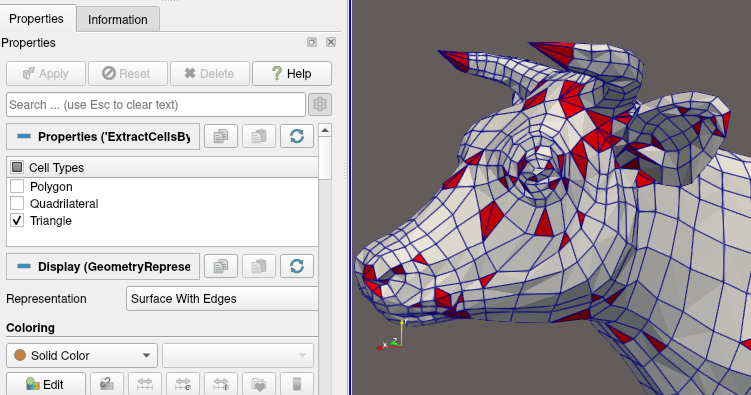Paste settings into Display section
Image resolution: width=751 pixels, height=395 pixels.
259,266
